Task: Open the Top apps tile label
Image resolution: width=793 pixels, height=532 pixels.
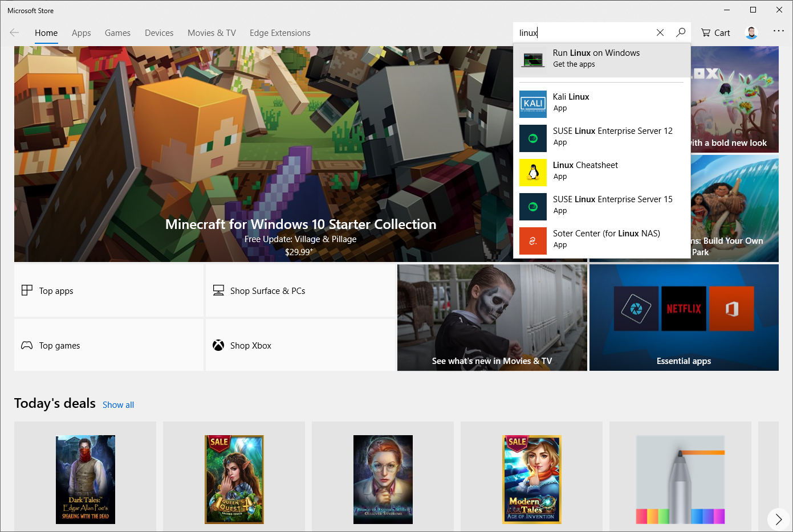Action: coord(56,291)
